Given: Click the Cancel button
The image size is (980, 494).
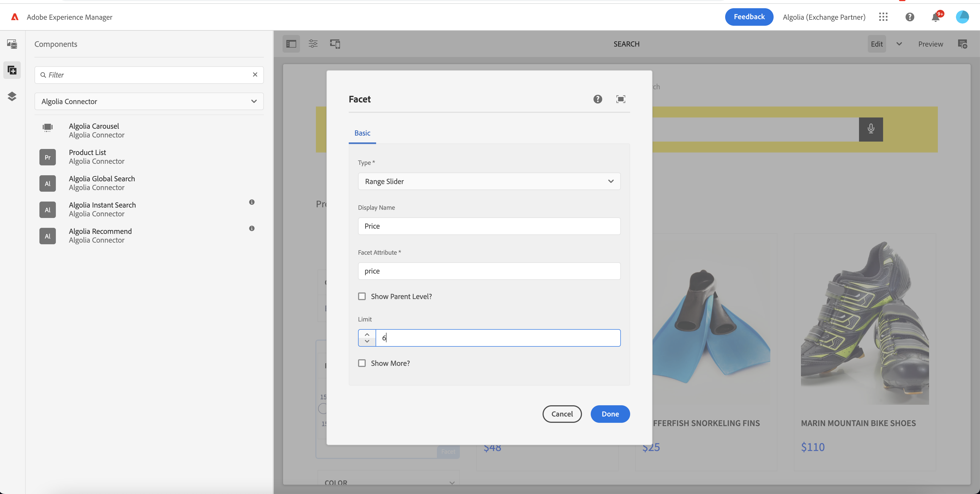Looking at the screenshot, I should (x=562, y=414).
